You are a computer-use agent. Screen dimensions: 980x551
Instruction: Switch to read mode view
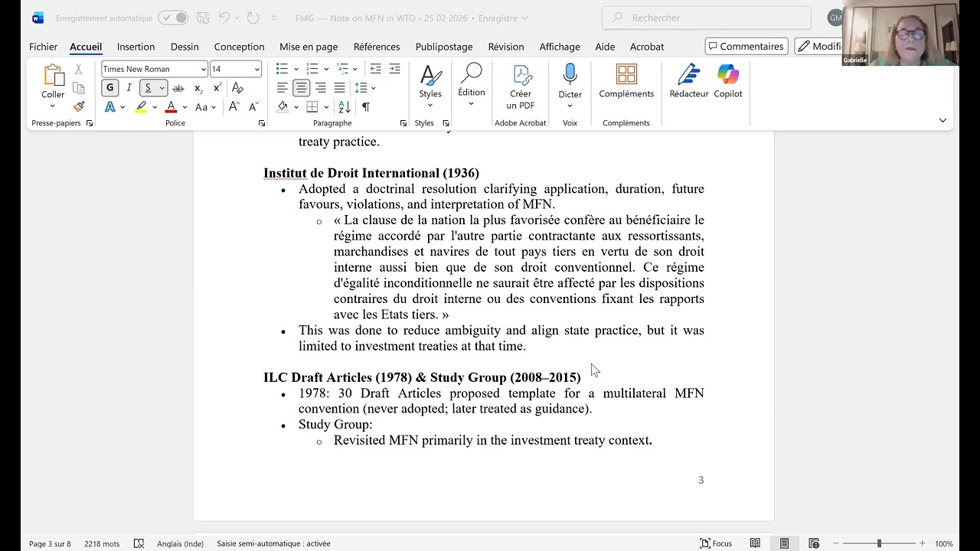[755, 543]
